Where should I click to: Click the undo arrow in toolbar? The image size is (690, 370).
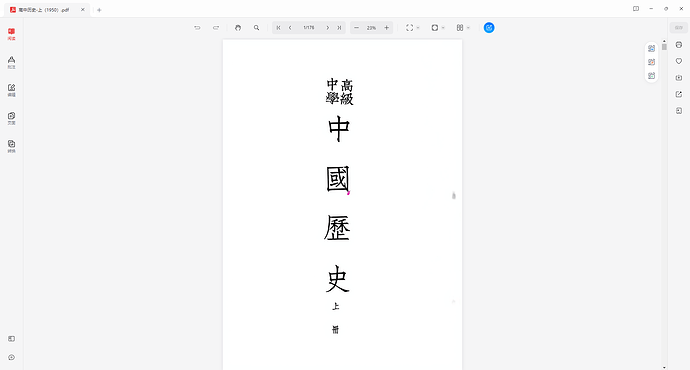(197, 28)
